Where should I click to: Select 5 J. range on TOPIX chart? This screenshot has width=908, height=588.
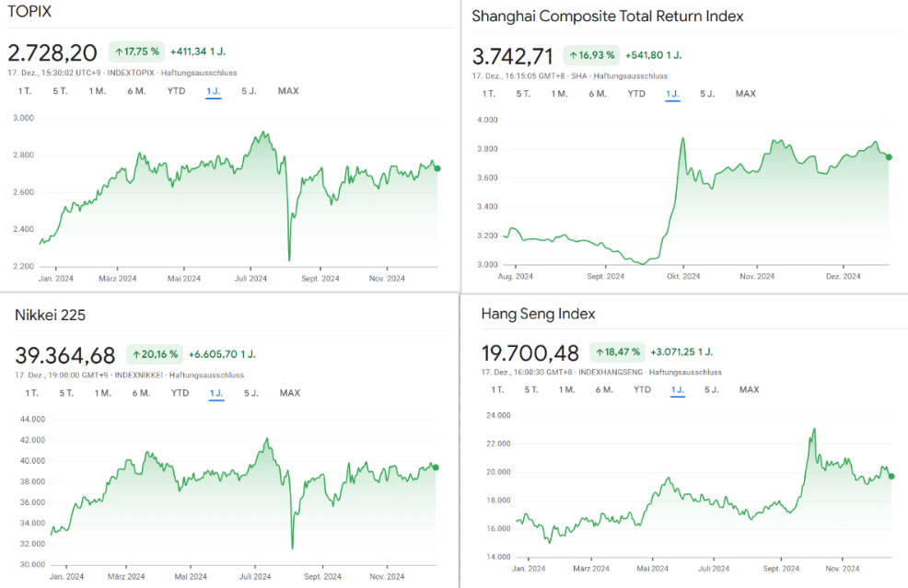pos(249,91)
